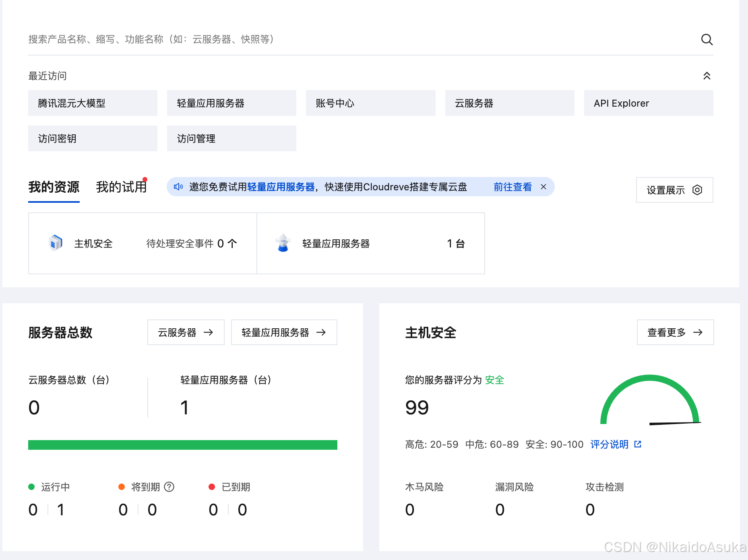
Task: Switch to 我的资源 tab
Action: coord(54,187)
